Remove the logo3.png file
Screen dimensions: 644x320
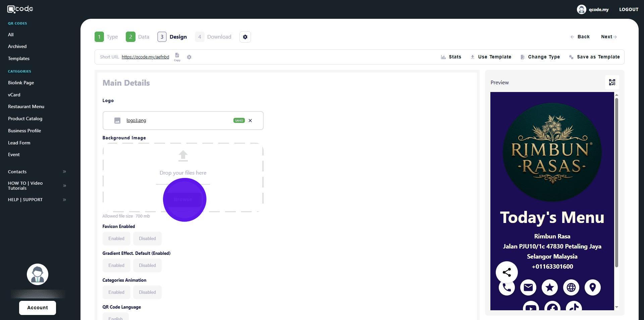coord(250,121)
